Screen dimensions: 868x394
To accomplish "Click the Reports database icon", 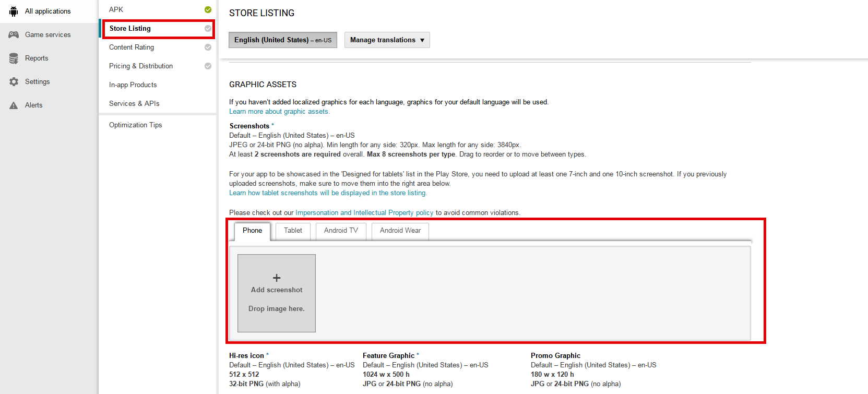I will coord(14,58).
